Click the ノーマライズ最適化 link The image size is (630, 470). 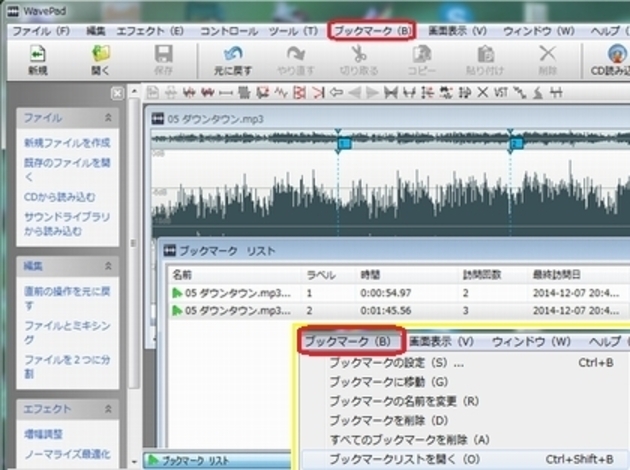tap(67, 454)
